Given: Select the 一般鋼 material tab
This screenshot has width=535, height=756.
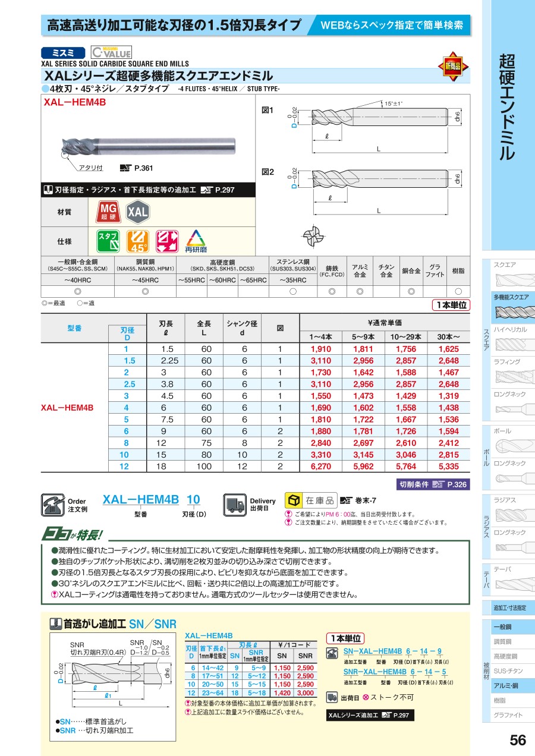Looking at the screenshot, I should tap(509, 627).
